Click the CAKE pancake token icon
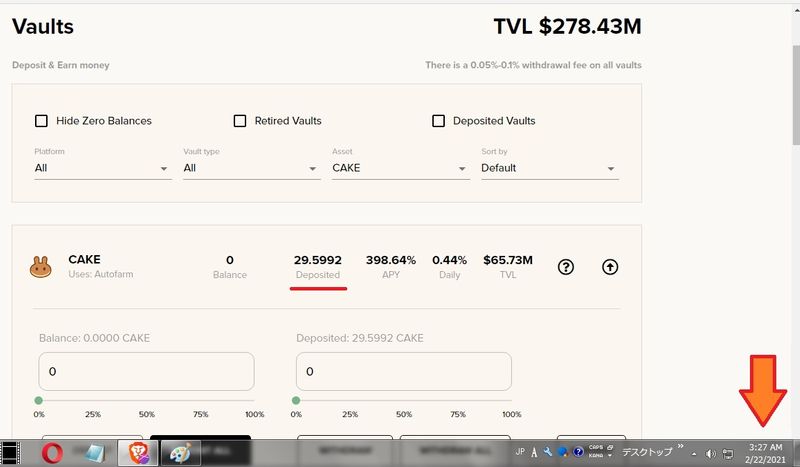 [x=41, y=267]
